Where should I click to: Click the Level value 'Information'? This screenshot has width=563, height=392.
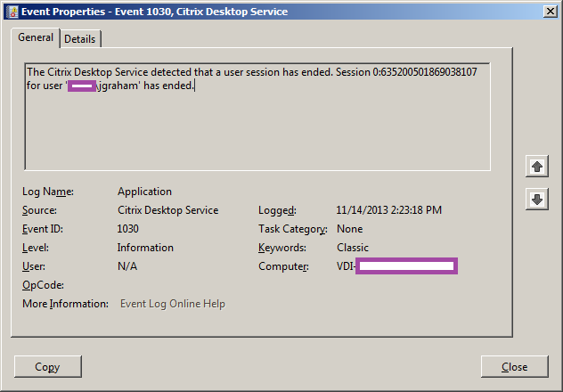[145, 248]
